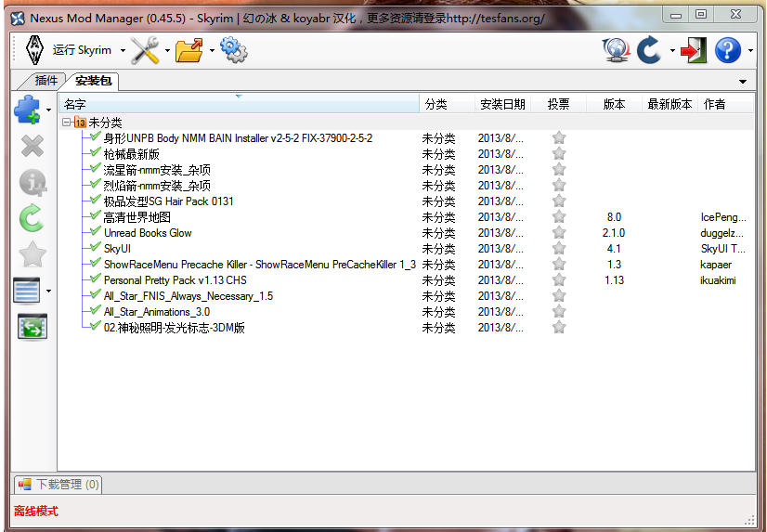
Task: Toggle checkmark for 枪械最新版 mod
Action: 96,153
